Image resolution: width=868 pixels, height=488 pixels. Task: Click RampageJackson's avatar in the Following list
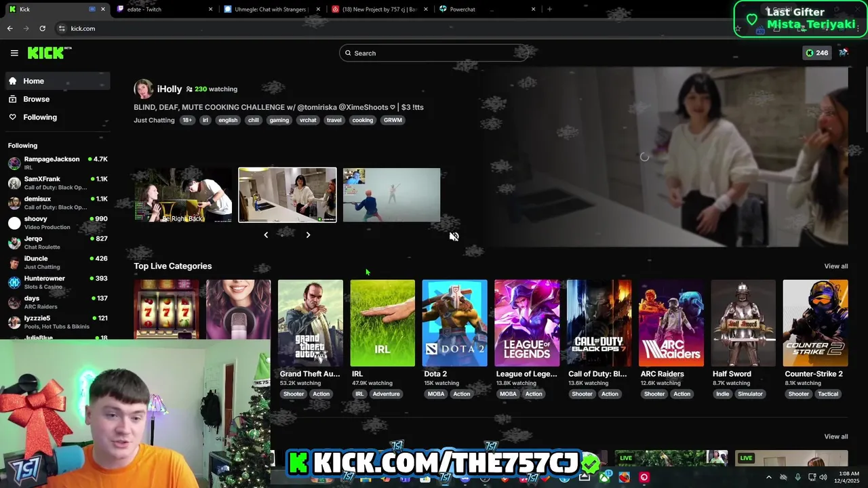tap(14, 163)
